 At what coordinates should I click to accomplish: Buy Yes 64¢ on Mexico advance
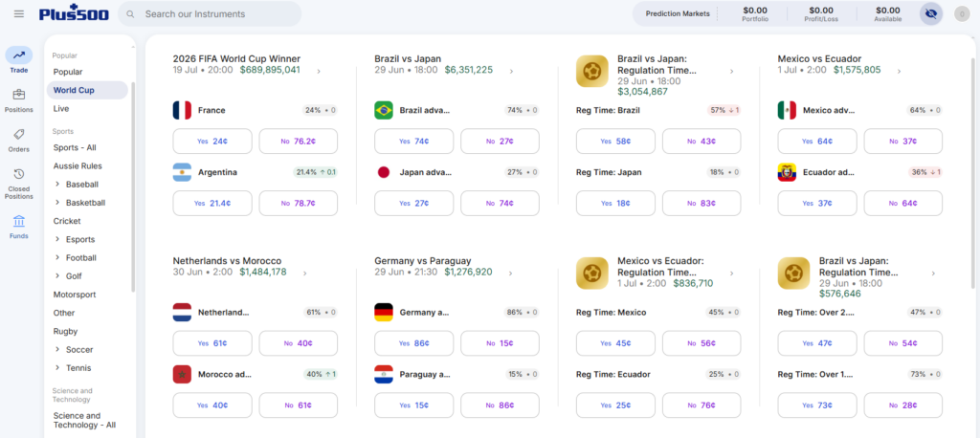tap(817, 142)
